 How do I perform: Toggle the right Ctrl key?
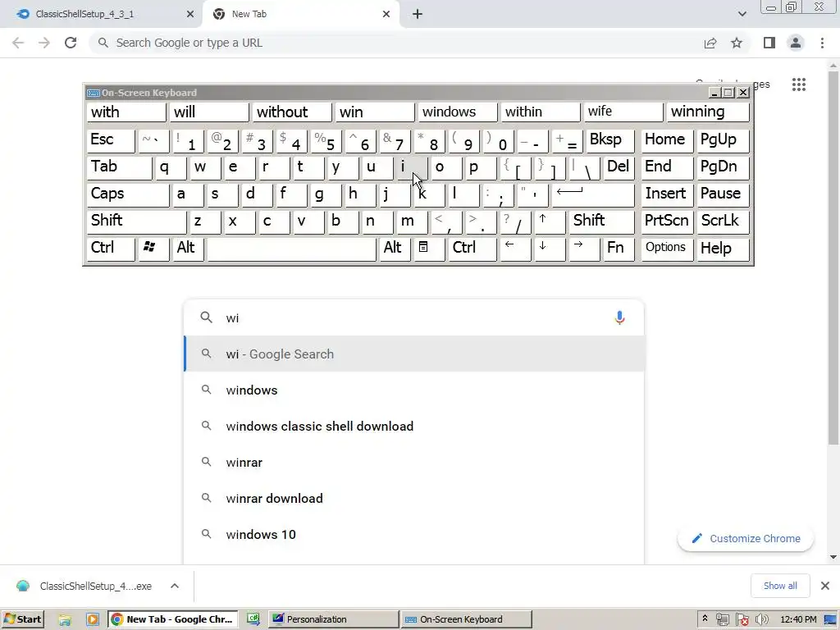pyautogui.click(x=472, y=248)
